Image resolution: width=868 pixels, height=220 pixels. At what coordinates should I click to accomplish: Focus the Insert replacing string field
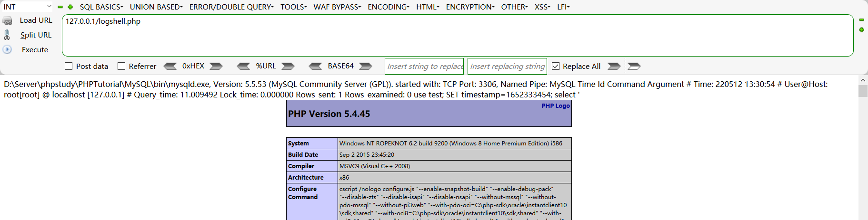pyautogui.click(x=508, y=66)
